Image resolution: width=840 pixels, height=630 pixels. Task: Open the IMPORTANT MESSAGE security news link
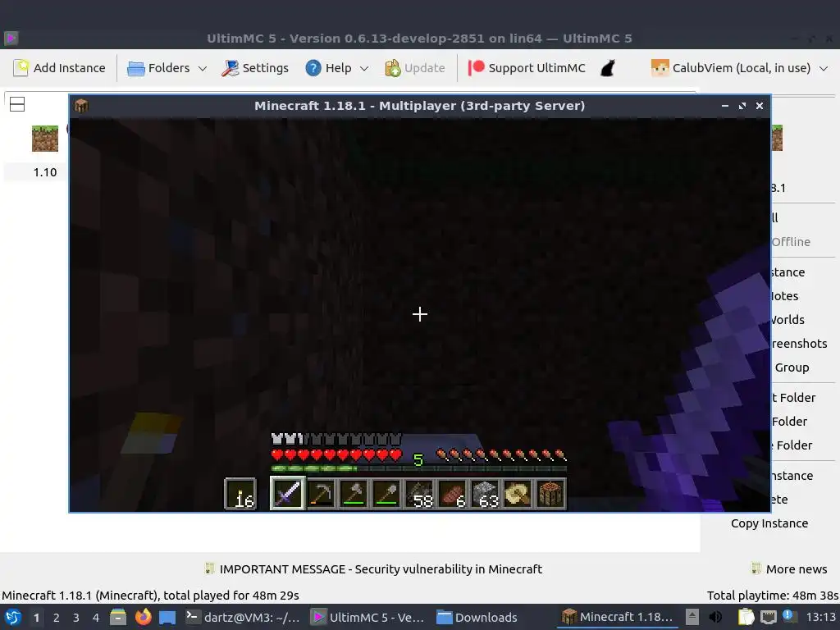(381, 569)
